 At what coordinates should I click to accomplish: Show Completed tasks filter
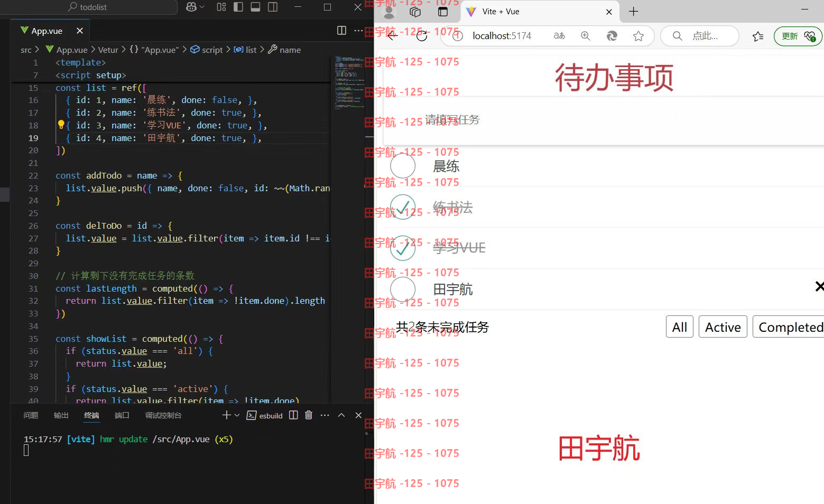[789, 327]
